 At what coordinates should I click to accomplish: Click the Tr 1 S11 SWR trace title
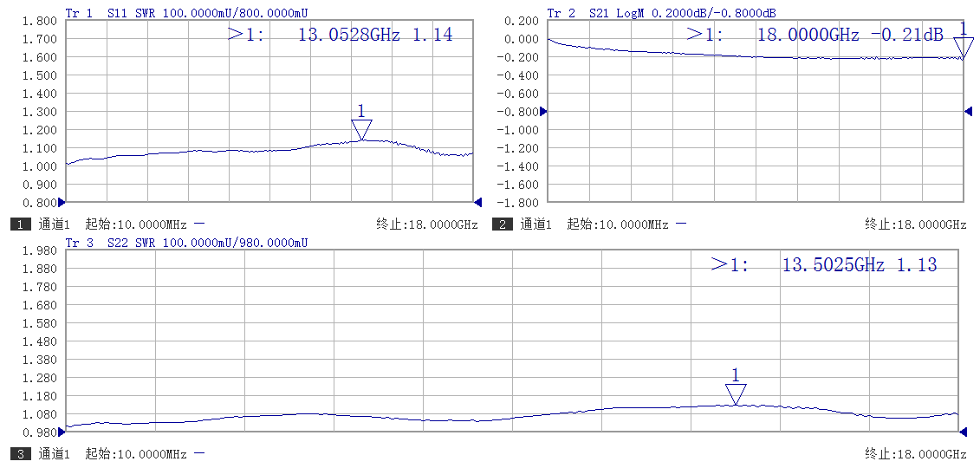tap(186, 13)
